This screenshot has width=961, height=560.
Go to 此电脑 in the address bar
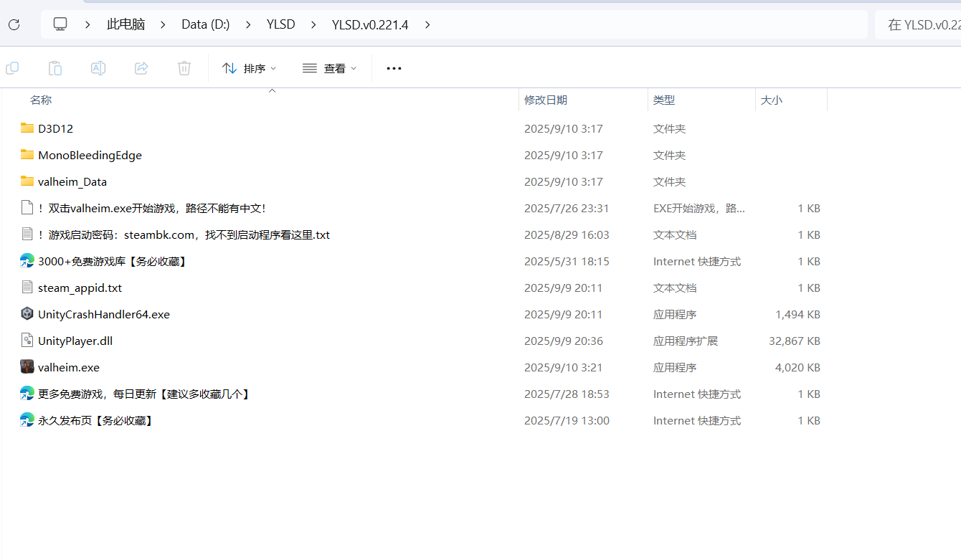pos(126,24)
